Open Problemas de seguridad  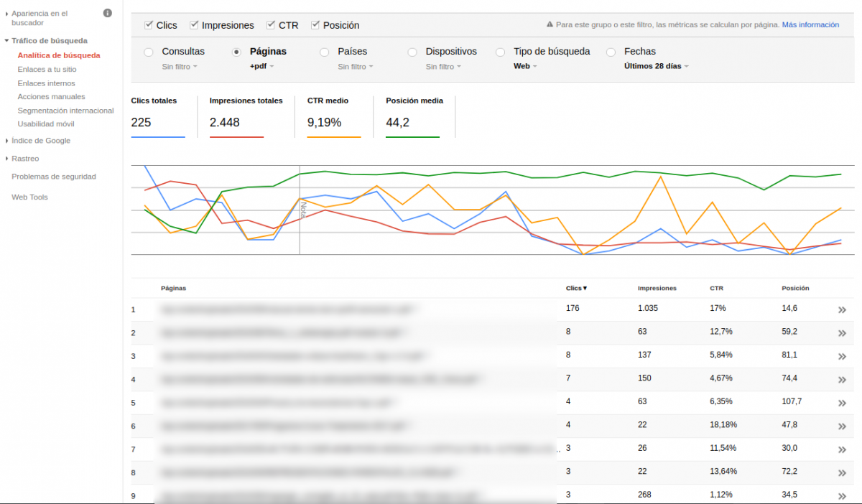coord(54,177)
